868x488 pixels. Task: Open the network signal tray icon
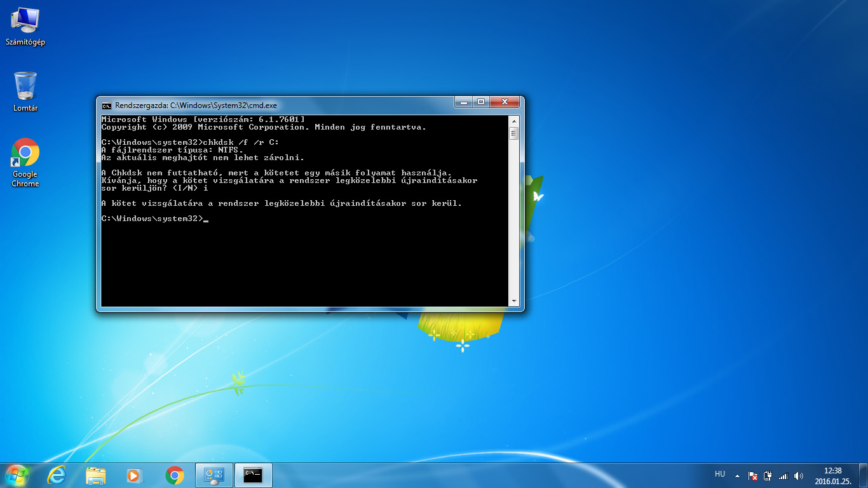783,476
